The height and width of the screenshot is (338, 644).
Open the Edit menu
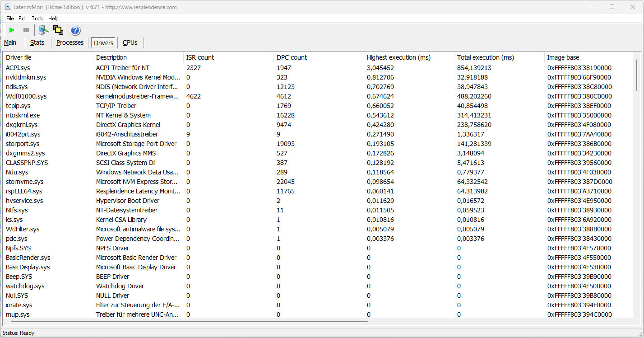point(23,19)
